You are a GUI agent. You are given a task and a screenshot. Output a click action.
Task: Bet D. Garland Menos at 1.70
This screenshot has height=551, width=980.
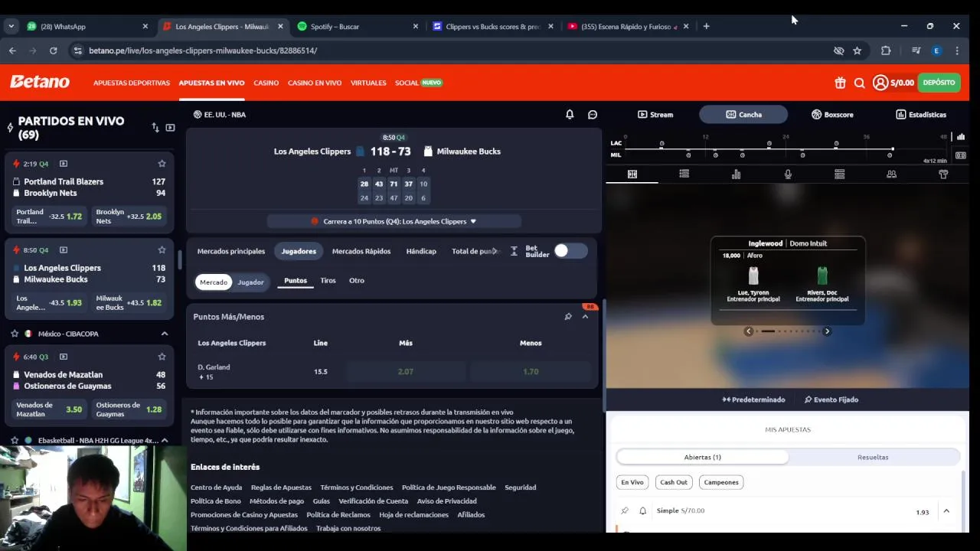[x=531, y=372]
